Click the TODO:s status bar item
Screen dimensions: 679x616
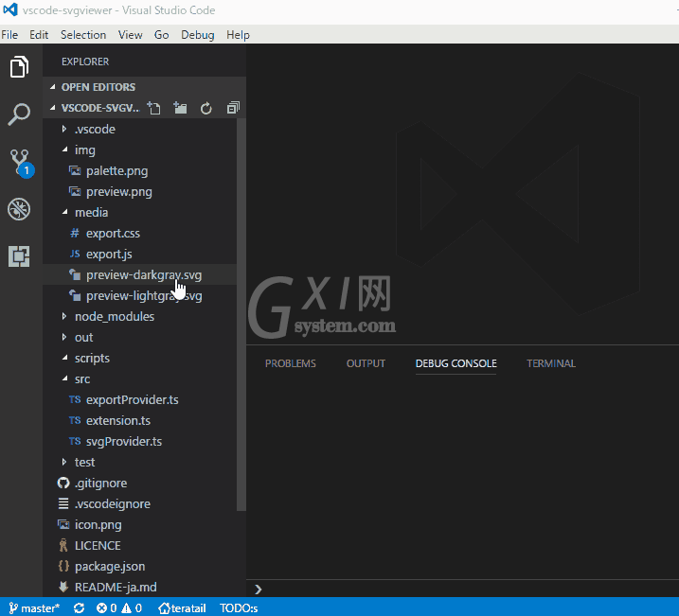coord(239,608)
